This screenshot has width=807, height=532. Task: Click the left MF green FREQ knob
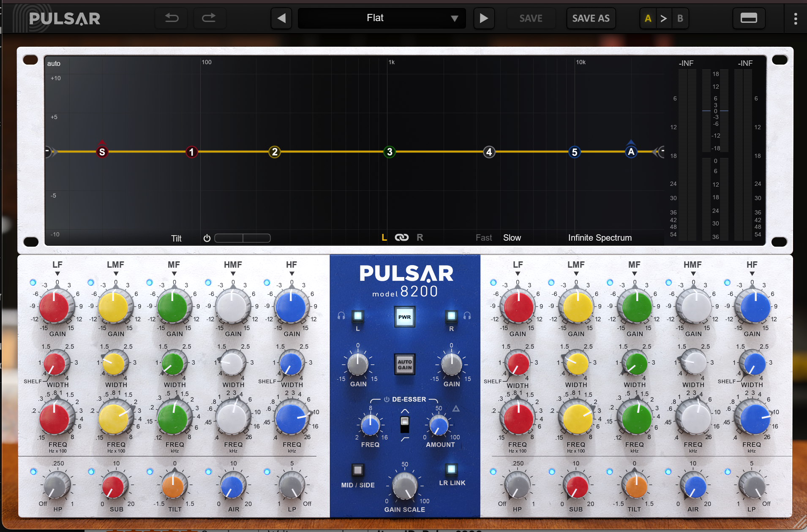pos(173,418)
